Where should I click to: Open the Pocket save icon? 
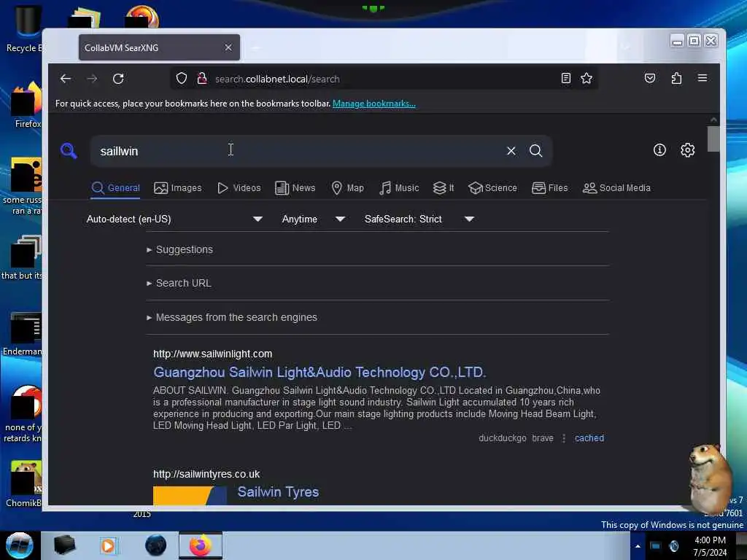pyautogui.click(x=650, y=79)
